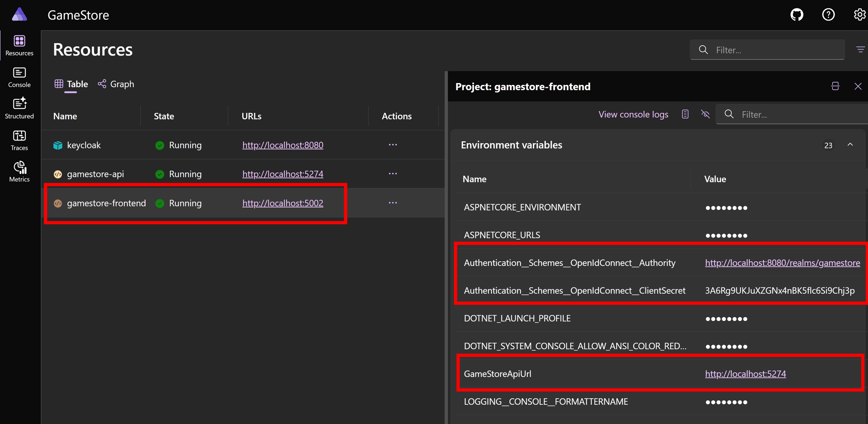Click gamestore-api Running status icon
The height and width of the screenshot is (424, 868).
(159, 174)
